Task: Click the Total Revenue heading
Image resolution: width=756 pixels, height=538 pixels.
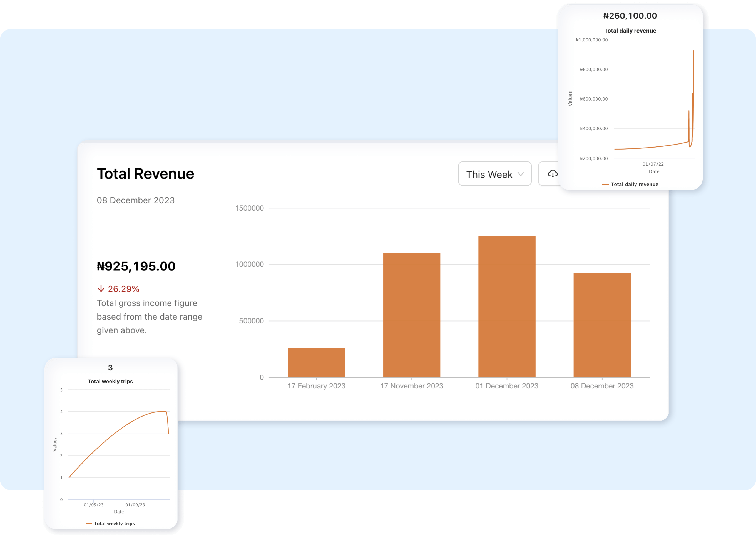Action: tap(145, 174)
